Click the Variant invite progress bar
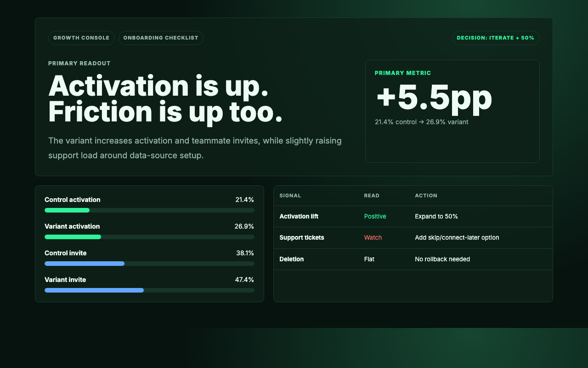The image size is (588, 368). 149,290
